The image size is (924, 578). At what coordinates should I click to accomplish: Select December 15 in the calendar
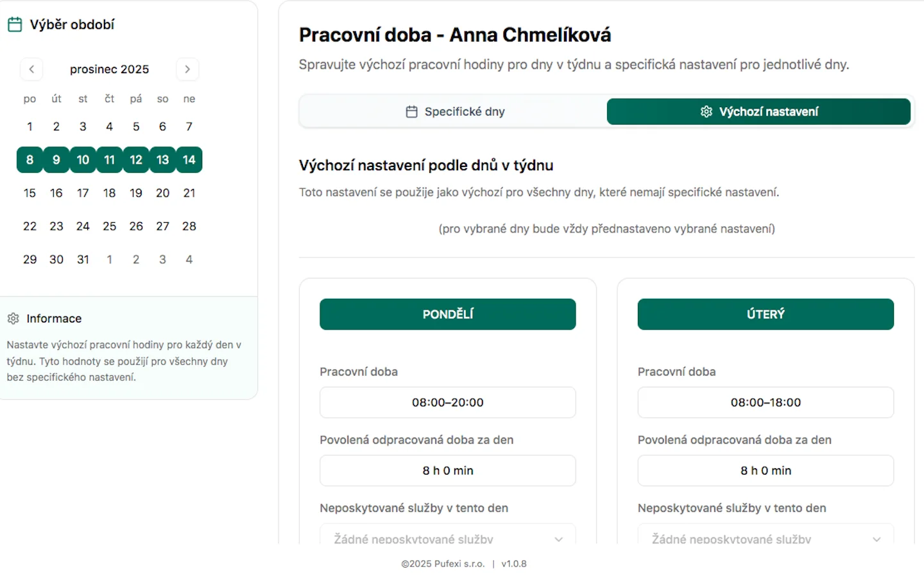30,193
